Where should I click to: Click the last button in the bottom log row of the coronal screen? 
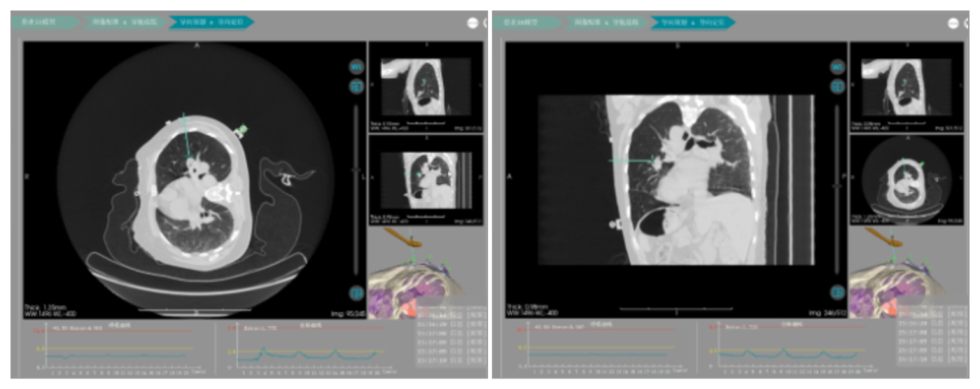pyautogui.click(x=958, y=360)
